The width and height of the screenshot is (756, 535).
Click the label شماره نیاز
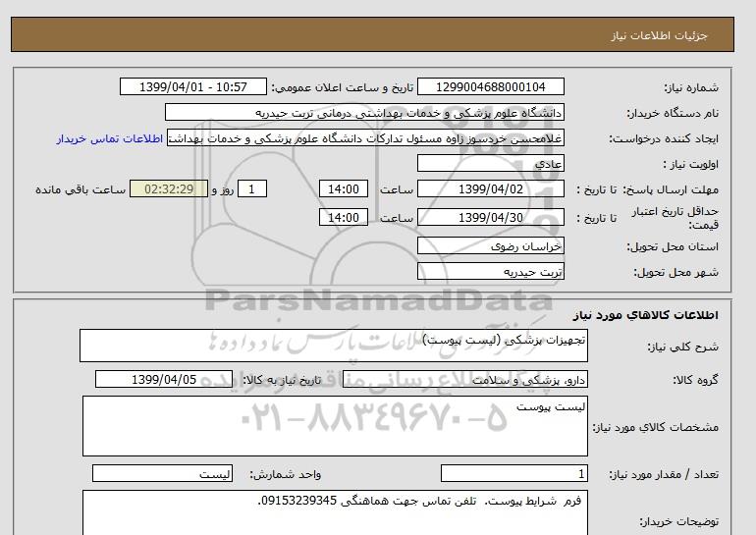[691, 87]
